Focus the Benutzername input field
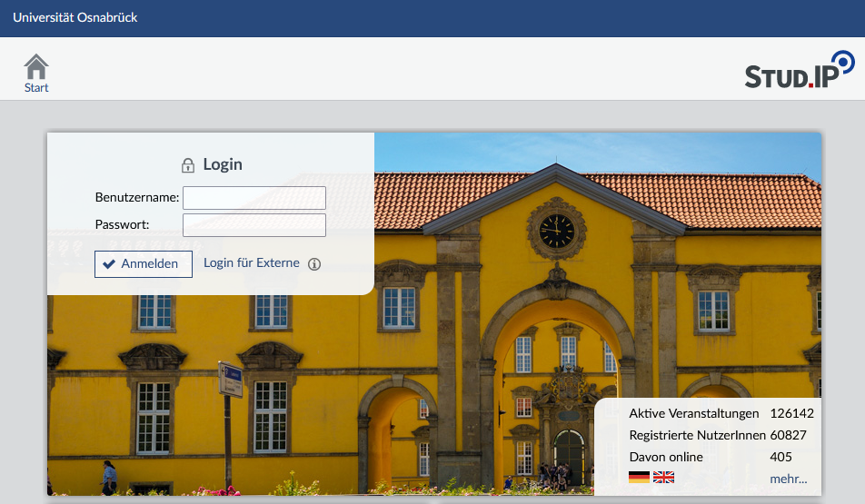Screen dimensions: 865x504 (254, 198)
